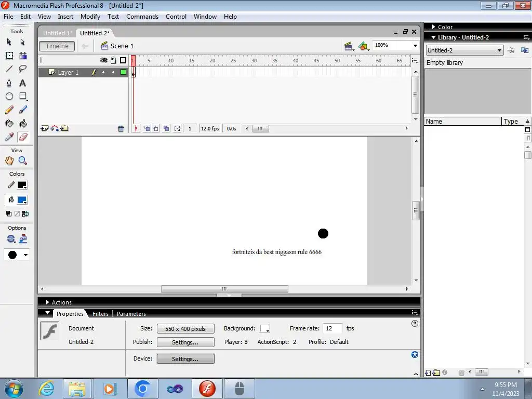
Task: Select the Zoom magnifier tool
Action: pyautogui.click(x=23, y=161)
